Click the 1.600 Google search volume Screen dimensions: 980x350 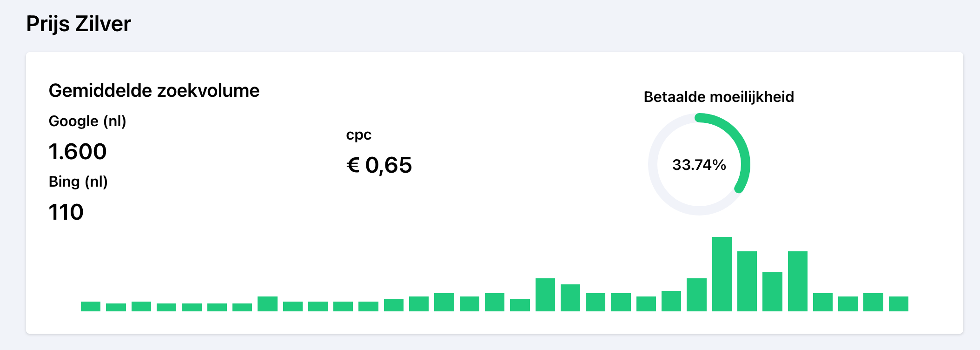(78, 152)
